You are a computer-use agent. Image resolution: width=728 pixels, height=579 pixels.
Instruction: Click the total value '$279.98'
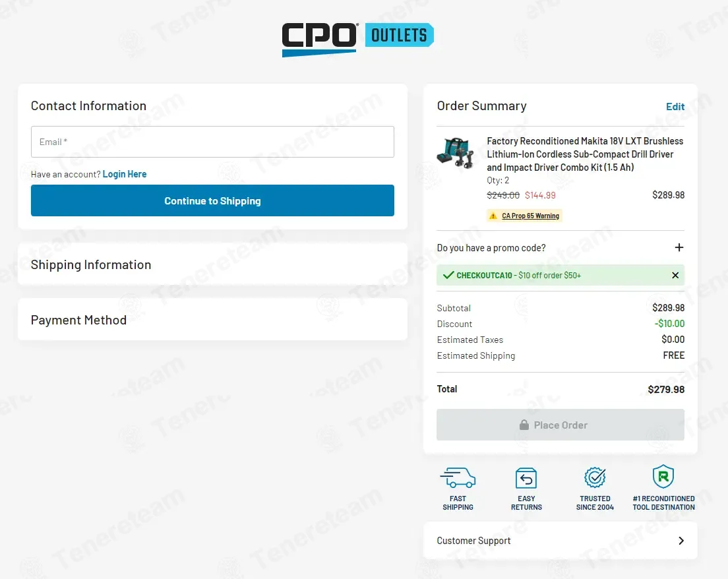click(x=666, y=390)
